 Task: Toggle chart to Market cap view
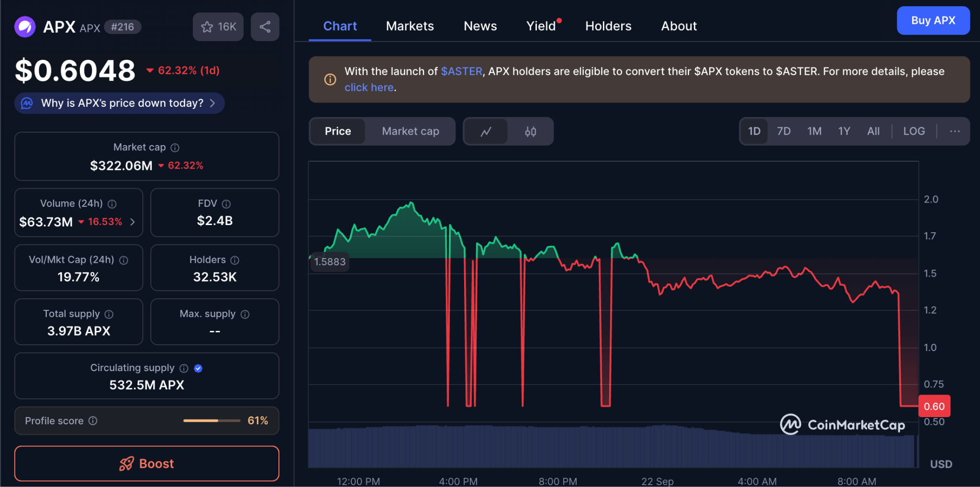pyautogui.click(x=410, y=131)
